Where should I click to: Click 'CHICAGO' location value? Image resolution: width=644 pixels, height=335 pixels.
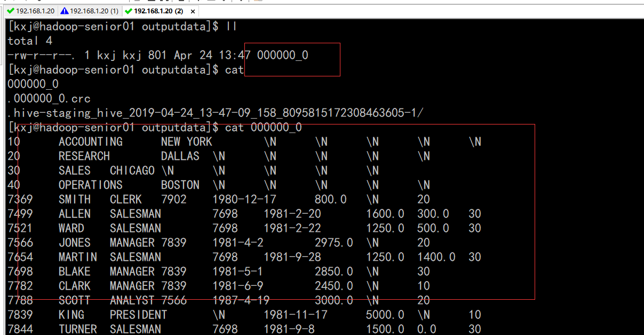coord(132,170)
